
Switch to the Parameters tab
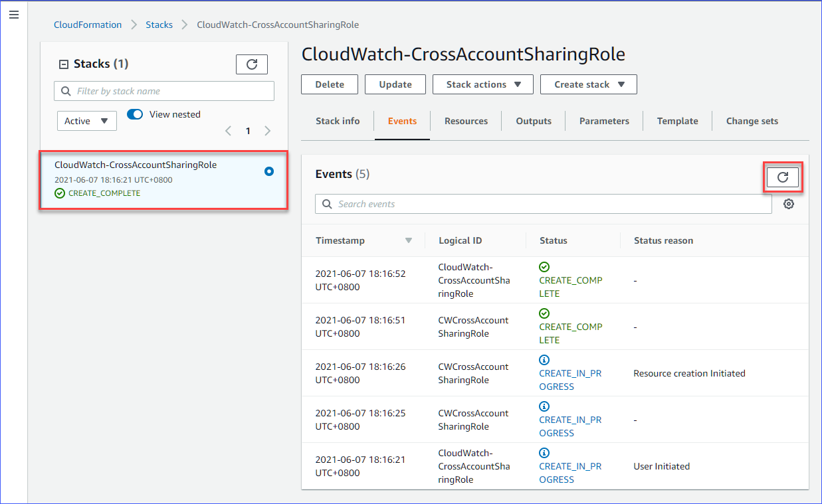pos(604,121)
